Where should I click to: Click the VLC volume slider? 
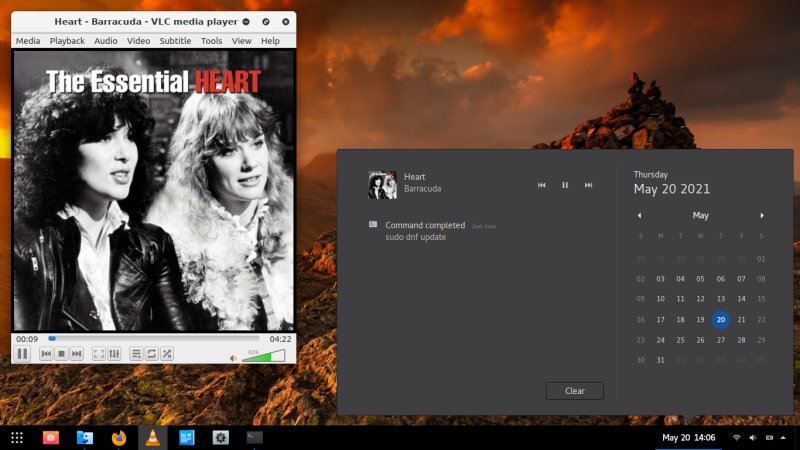click(x=264, y=356)
